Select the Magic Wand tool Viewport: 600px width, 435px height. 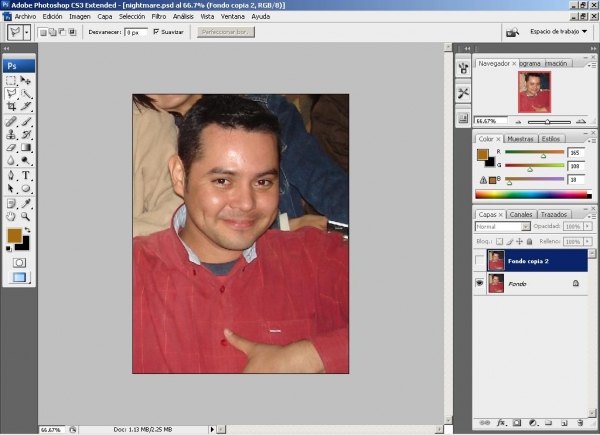click(26, 93)
